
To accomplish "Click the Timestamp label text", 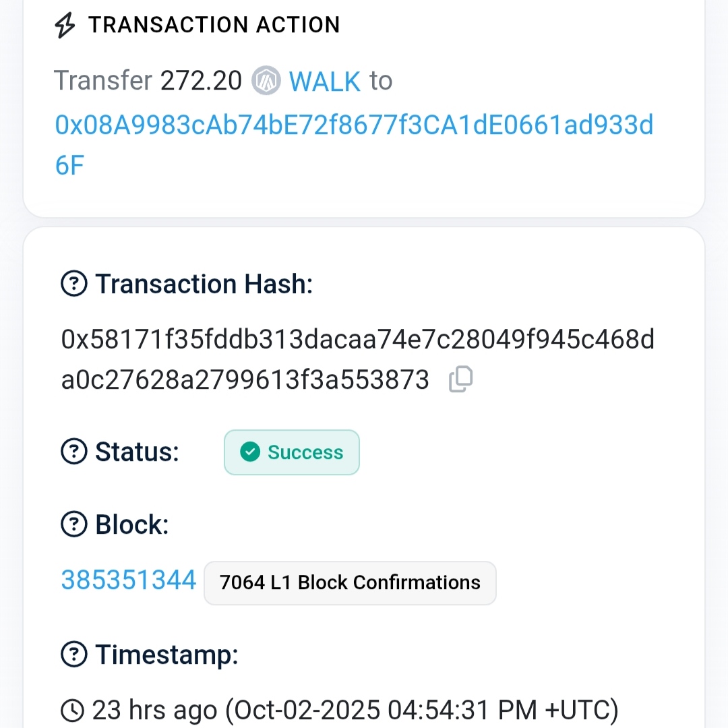I will pos(166,654).
